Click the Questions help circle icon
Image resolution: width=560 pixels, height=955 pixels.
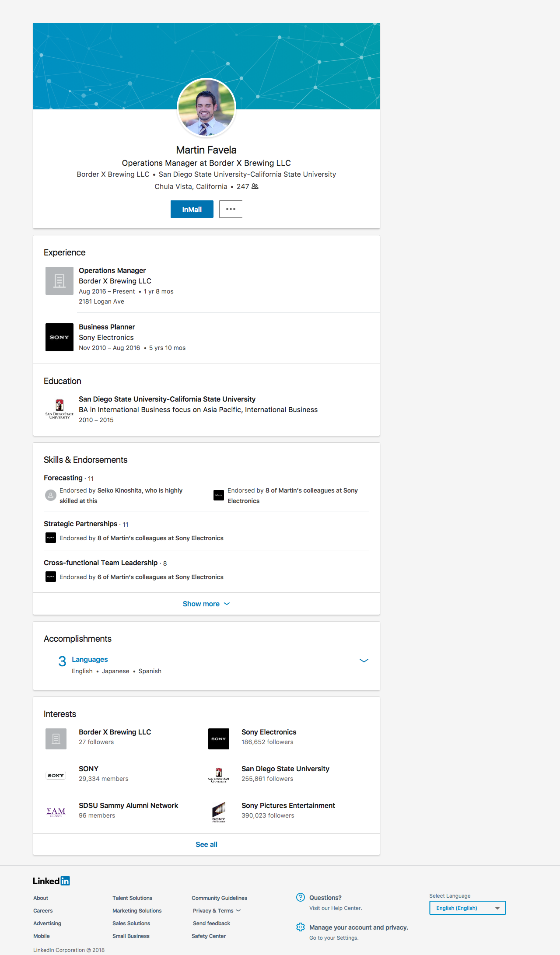click(x=301, y=897)
